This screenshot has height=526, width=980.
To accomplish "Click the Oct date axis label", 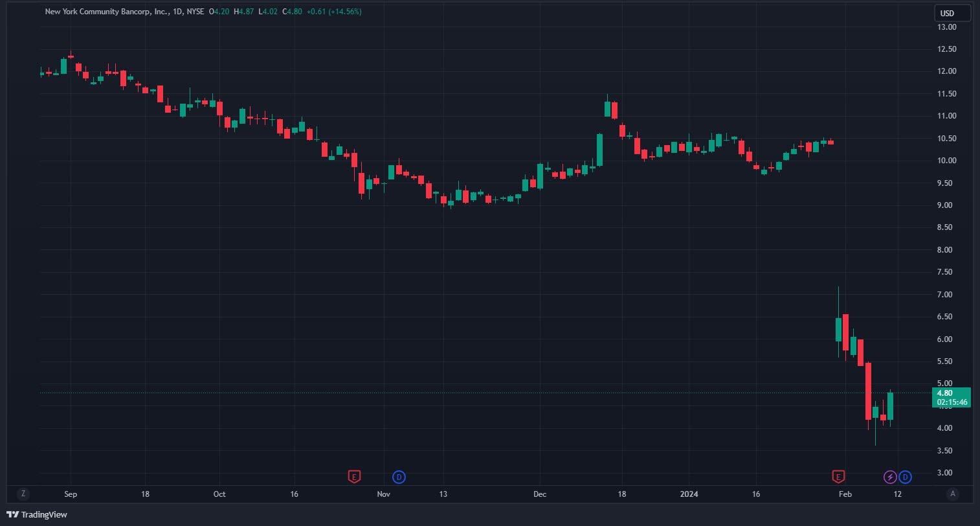I will point(219,494).
